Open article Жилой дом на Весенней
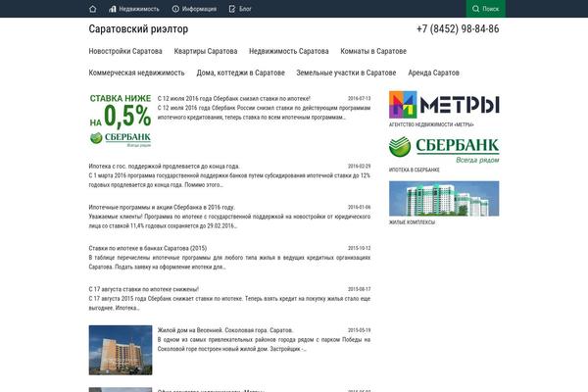 tap(225, 330)
